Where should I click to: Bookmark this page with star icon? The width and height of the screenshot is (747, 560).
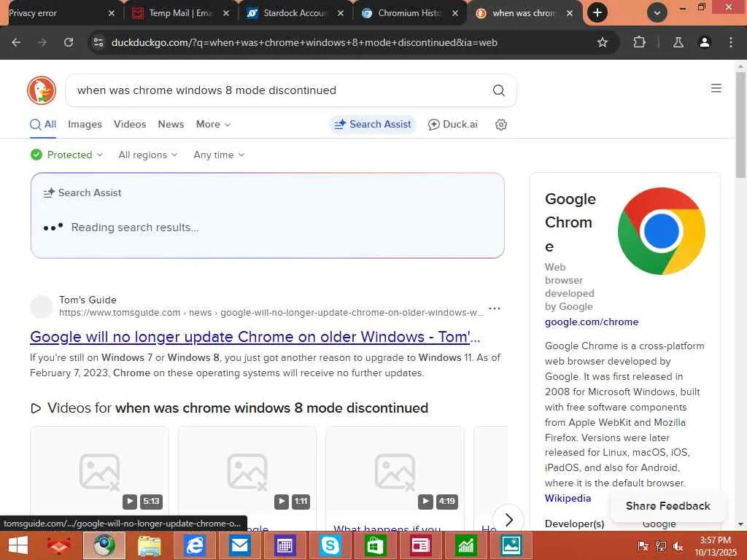(602, 42)
